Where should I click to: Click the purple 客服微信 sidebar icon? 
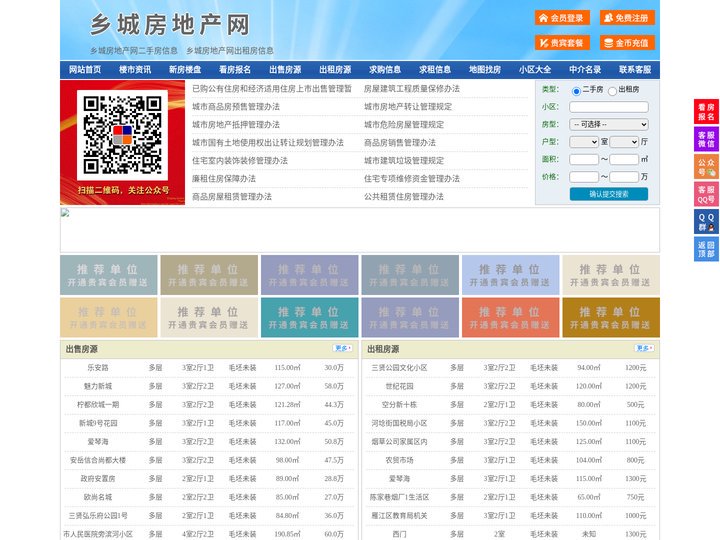[x=706, y=139]
